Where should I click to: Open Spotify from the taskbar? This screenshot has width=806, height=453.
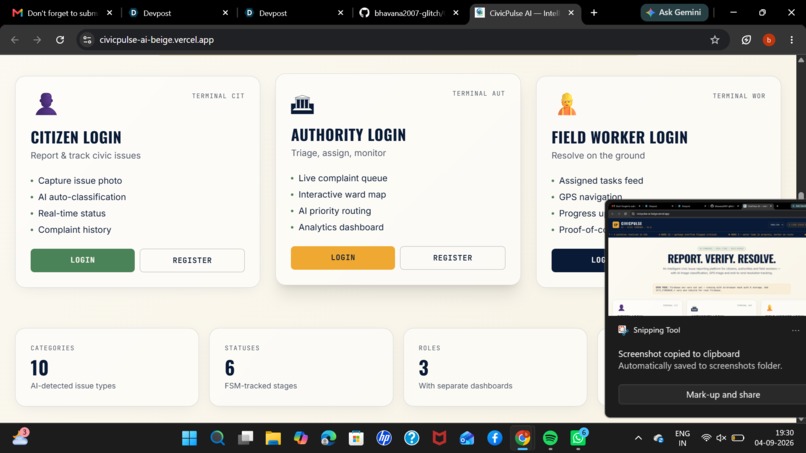coord(551,438)
